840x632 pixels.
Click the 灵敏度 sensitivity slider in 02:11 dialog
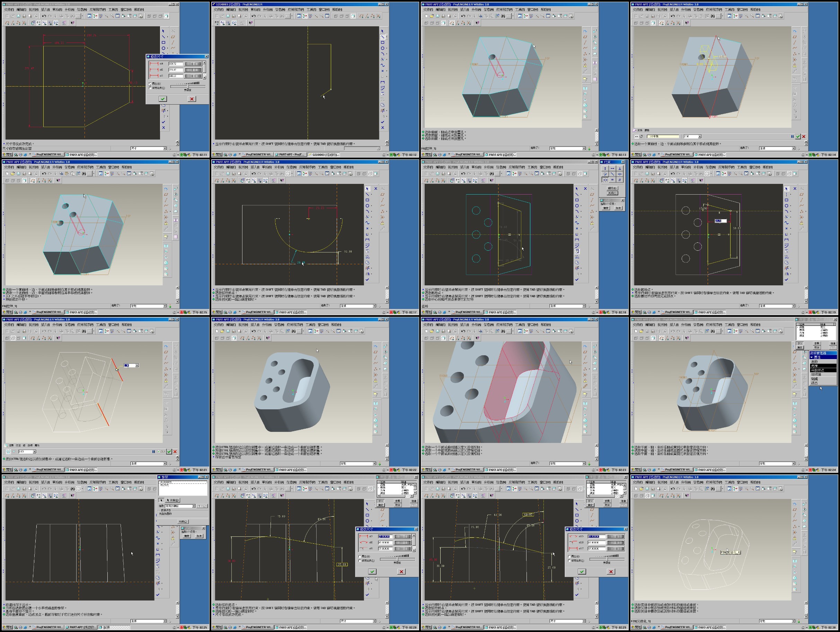(188, 87)
